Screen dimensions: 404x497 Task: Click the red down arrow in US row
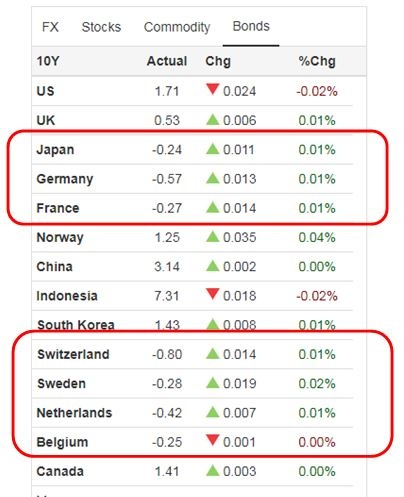click(x=212, y=90)
